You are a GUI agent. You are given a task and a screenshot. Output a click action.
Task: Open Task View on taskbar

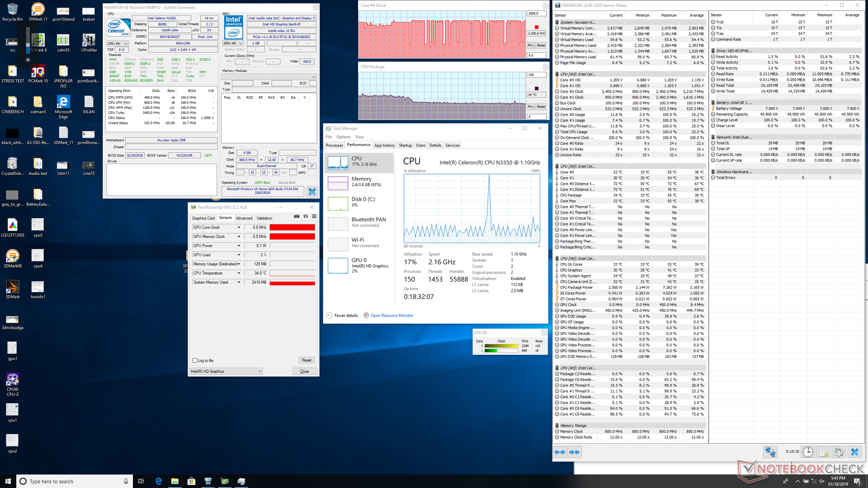[x=141, y=481]
